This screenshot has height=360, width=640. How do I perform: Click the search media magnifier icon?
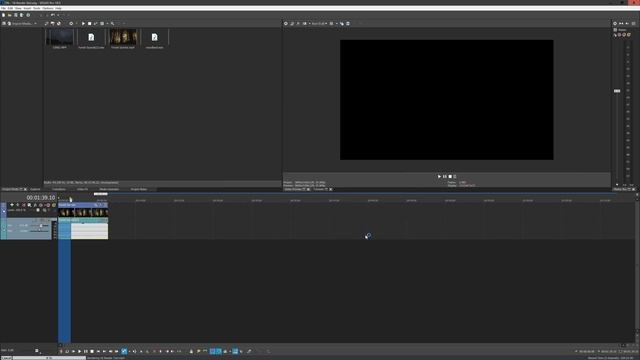click(x=113, y=24)
